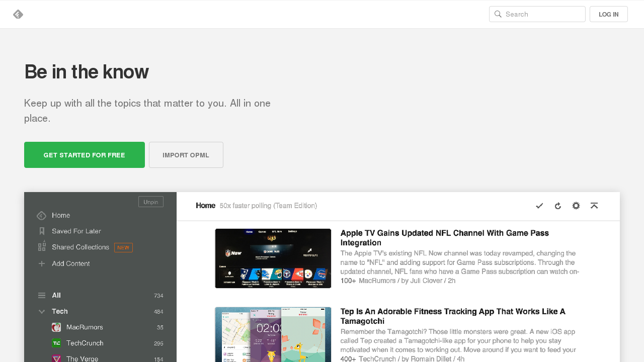The height and width of the screenshot is (362, 644).
Task: Click the plus icon for Add Content
Action: pyautogui.click(x=42, y=263)
